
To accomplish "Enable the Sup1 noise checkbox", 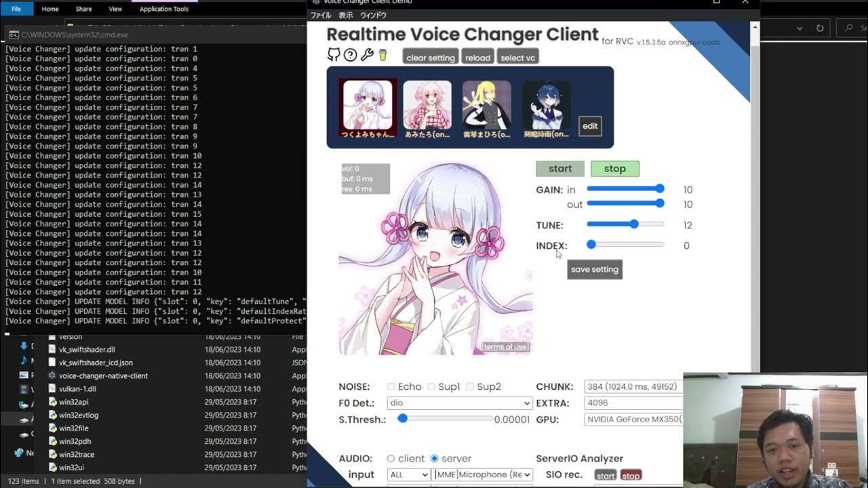I will tap(431, 386).
